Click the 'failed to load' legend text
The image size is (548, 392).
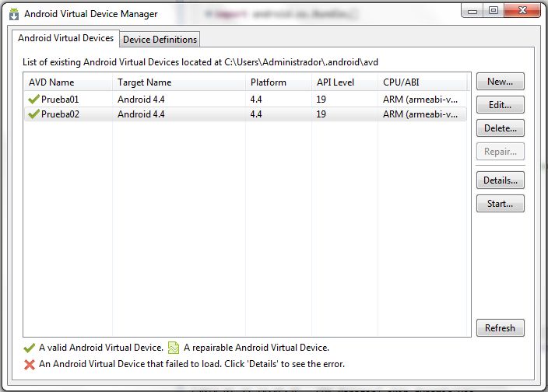coord(191,364)
